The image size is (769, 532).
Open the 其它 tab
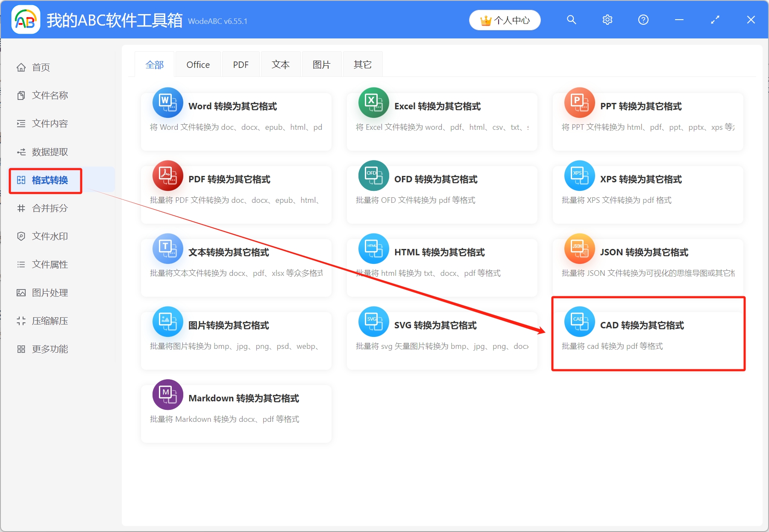point(362,64)
